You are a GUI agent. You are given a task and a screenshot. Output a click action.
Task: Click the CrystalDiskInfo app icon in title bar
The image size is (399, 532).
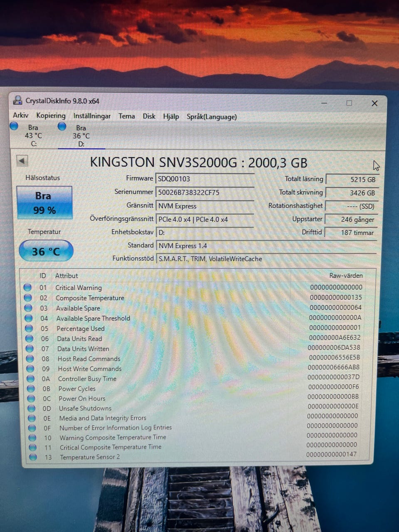[x=17, y=101]
